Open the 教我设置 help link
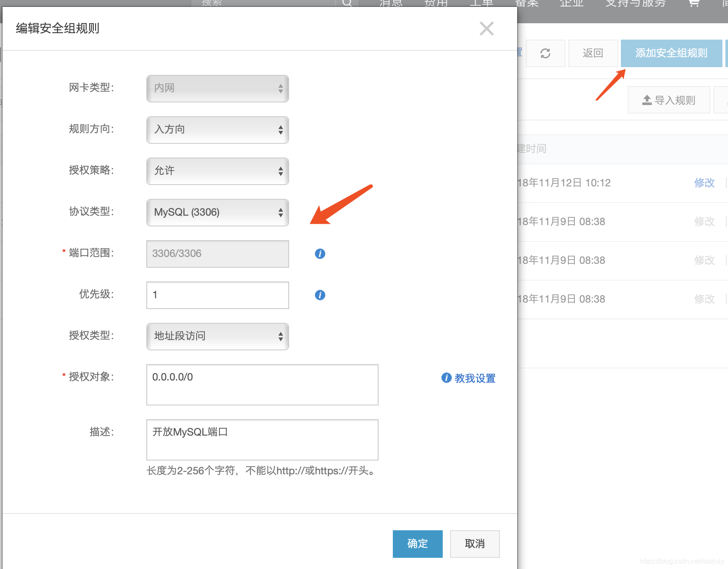The height and width of the screenshot is (569, 728). click(x=475, y=378)
